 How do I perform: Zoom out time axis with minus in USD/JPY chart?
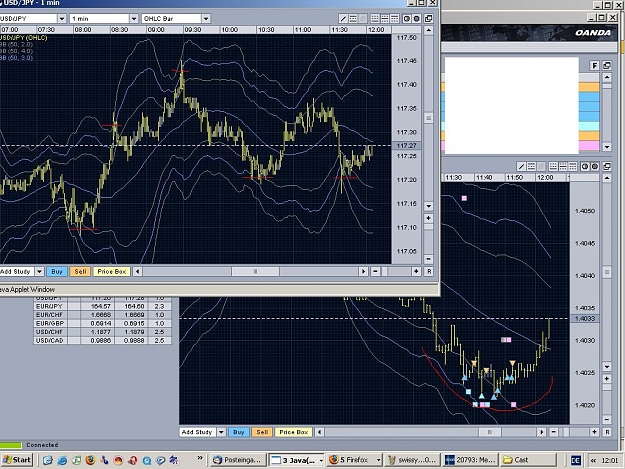pyautogui.click(x=375, y=272)
